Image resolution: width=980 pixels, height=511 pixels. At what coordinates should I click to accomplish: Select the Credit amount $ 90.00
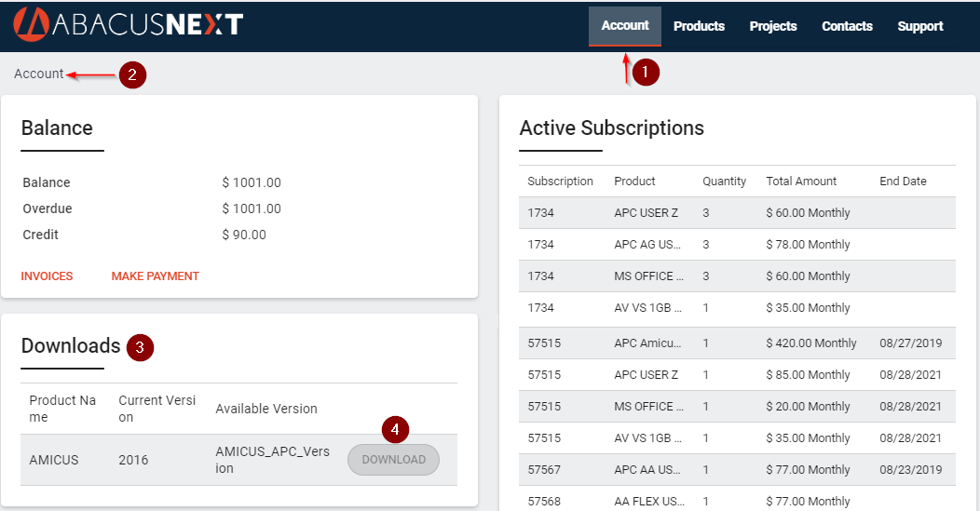click(244, 235)
